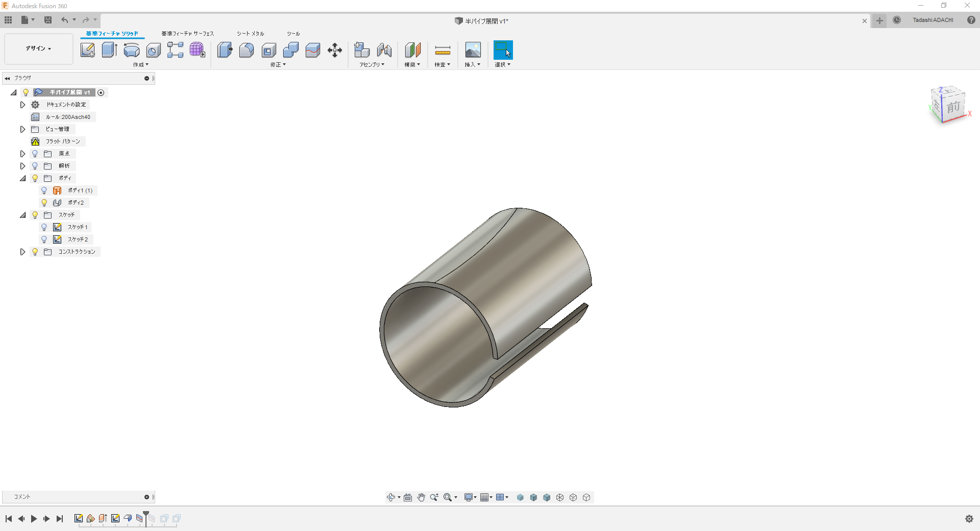Expand the ドキュメントの設定 node
This screenshot has height=531, width=980.
(22, 105)
